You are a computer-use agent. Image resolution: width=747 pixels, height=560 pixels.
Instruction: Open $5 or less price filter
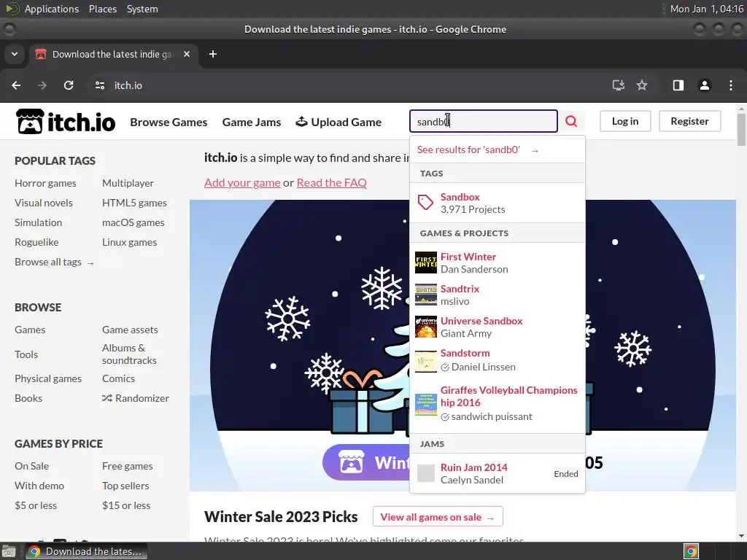36,505
